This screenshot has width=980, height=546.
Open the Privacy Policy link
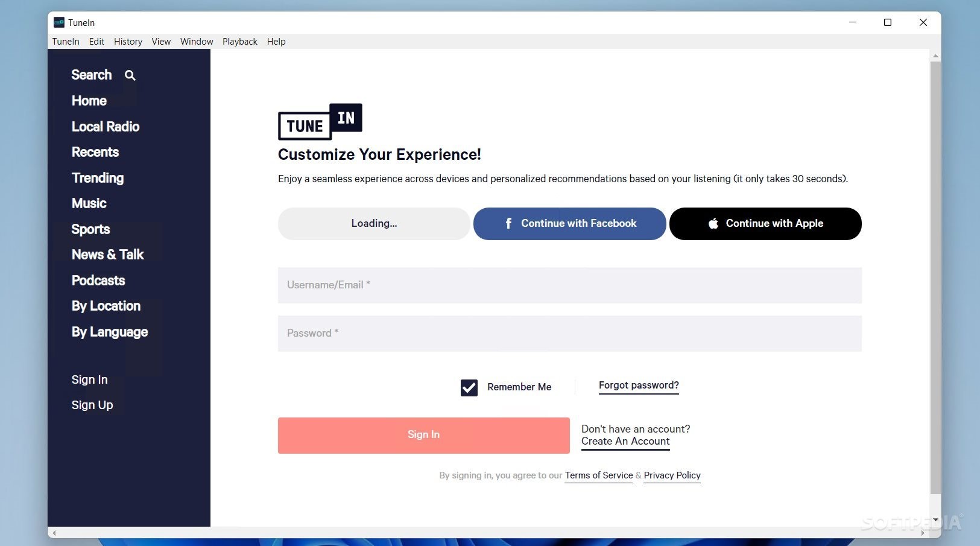672,475
